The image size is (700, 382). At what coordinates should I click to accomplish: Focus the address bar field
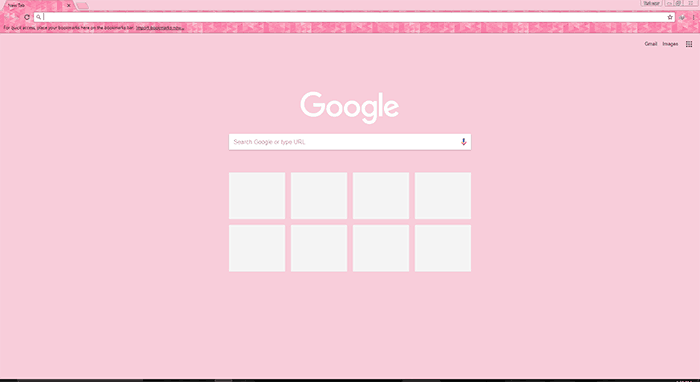coord(354,17)
